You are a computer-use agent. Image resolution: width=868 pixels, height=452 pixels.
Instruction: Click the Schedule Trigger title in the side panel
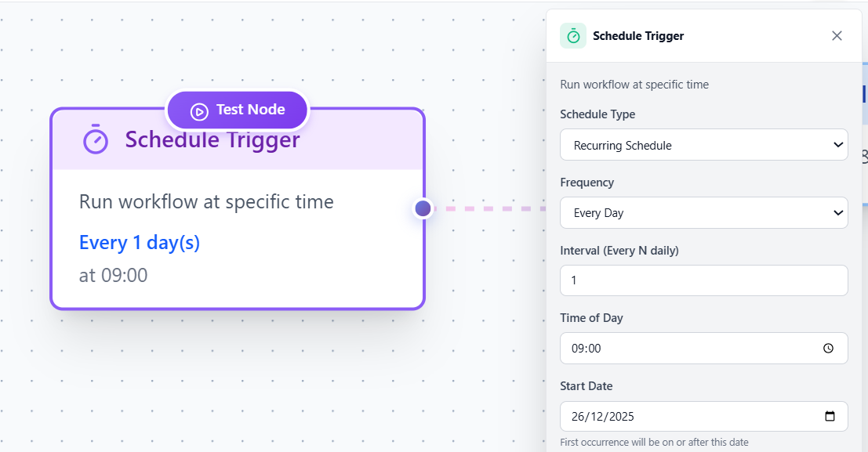[x=638, y=36]
